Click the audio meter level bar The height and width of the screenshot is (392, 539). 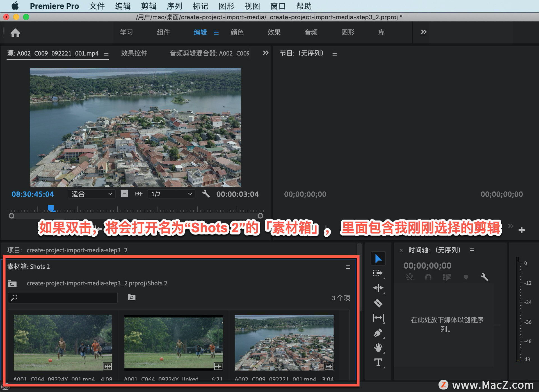click(x=518, y=309)
